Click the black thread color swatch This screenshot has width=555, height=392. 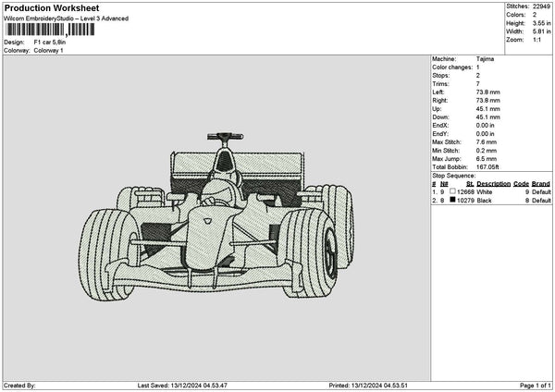point(453,200)
